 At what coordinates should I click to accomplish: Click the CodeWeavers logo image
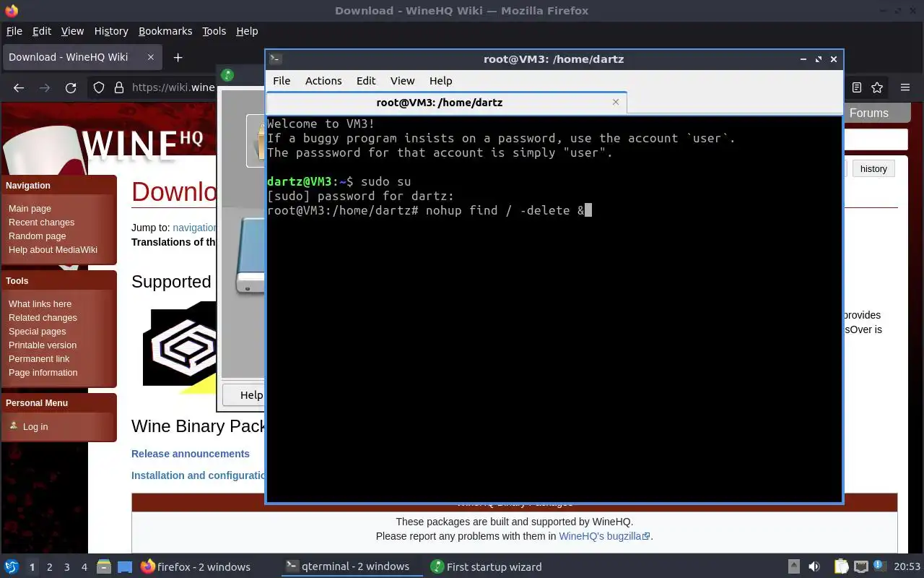[x=180, y=348]
